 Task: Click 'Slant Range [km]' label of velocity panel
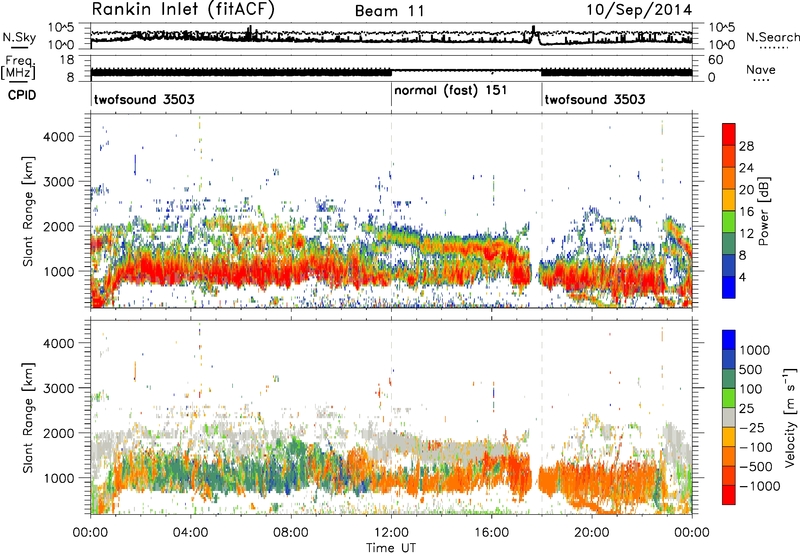click(28, 418)
